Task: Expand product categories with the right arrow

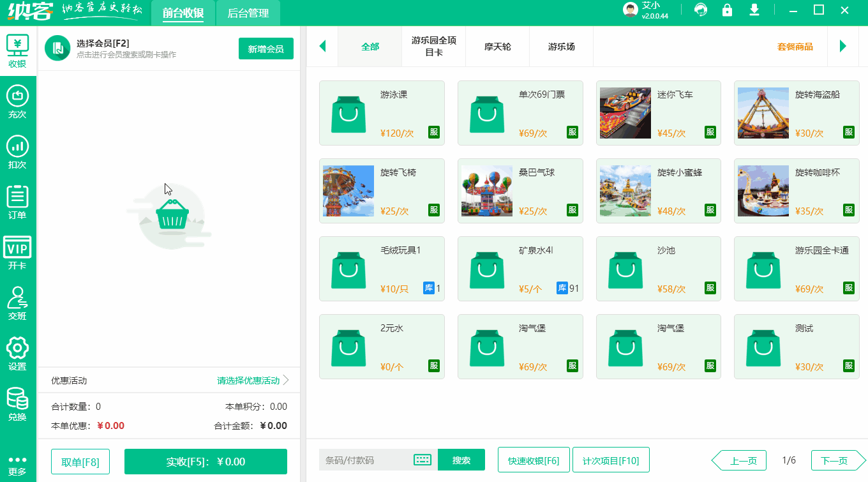Action: tap(844, 46)
